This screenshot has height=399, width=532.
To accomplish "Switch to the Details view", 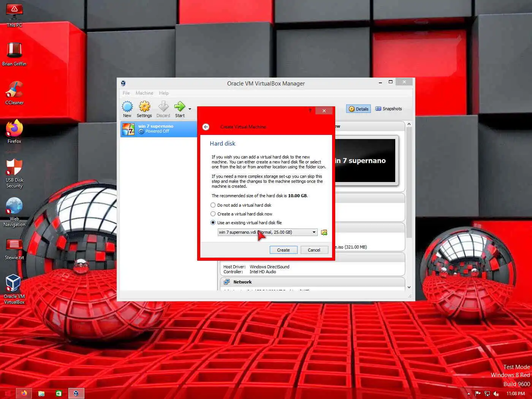I will coord(358,109).
